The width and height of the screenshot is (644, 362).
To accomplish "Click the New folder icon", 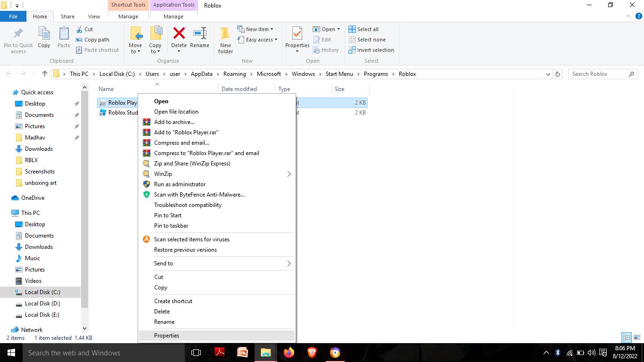I will click(x=225, y=34).
